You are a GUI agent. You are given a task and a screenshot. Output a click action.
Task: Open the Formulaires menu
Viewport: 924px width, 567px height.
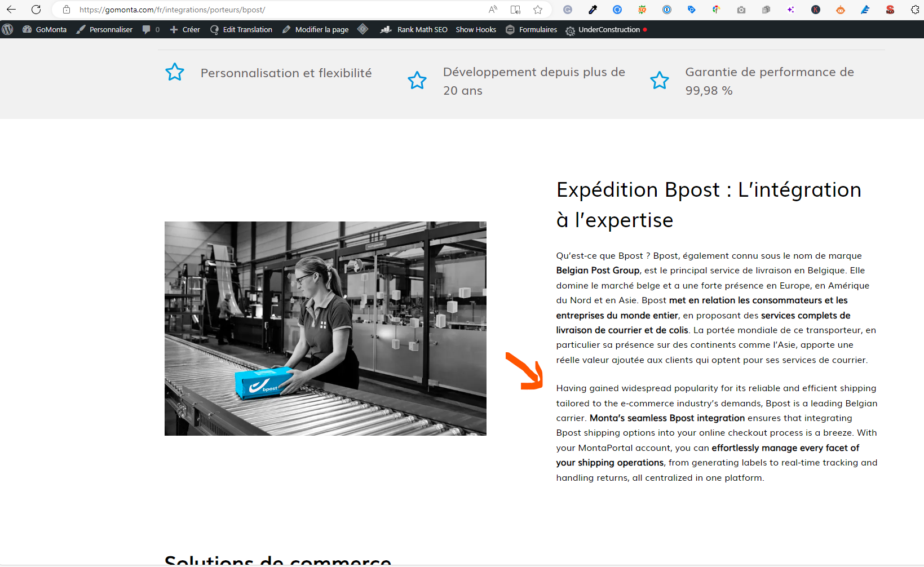(x=532, y=29)
